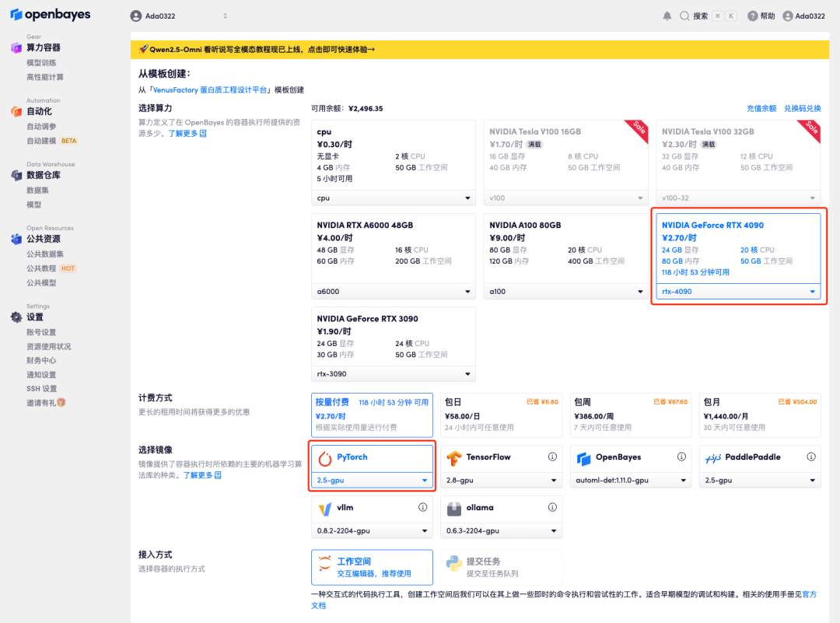
Task: Go to 数据集 in sidebar
Action: (x=39, y=190)
